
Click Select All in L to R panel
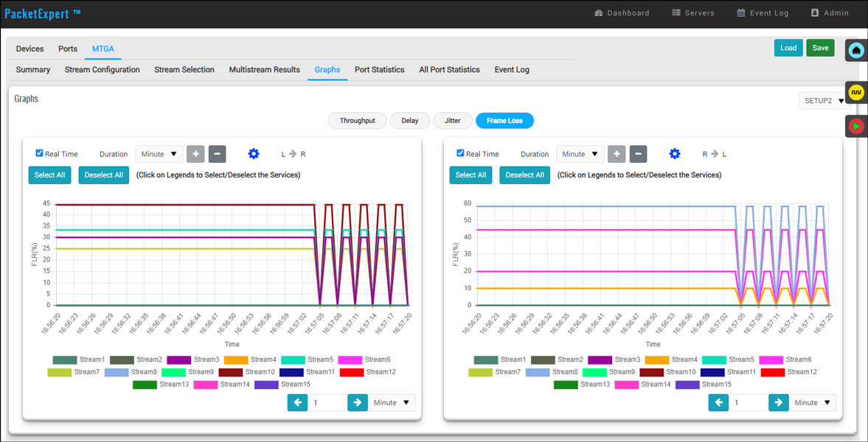[x=50, y=175]
